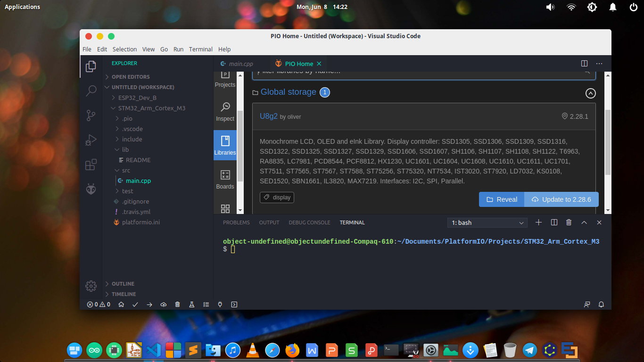This screenshot has height=362, width=644.
Task: Open the File menu
Action: click(x=87, y=49)
